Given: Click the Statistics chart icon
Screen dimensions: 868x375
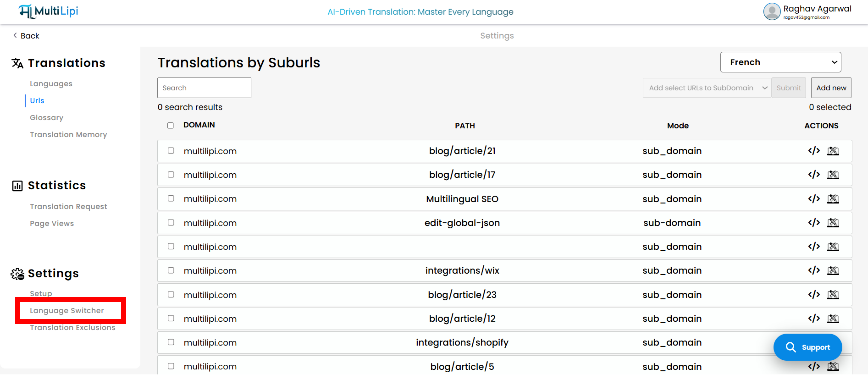Looking at the screenshot, I should [17, 186].
